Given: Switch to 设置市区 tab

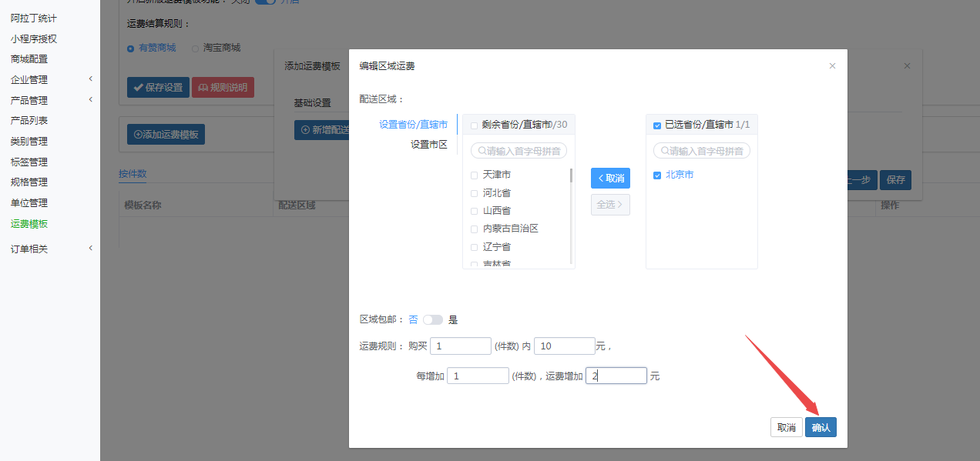Looking at the screenshot, I should 428,144.
